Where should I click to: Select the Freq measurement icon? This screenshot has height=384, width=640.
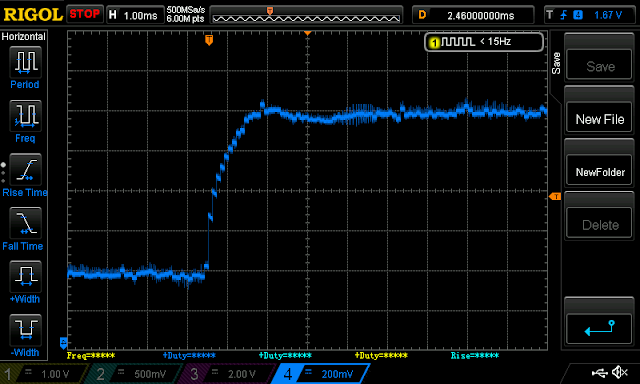(25, 116)
